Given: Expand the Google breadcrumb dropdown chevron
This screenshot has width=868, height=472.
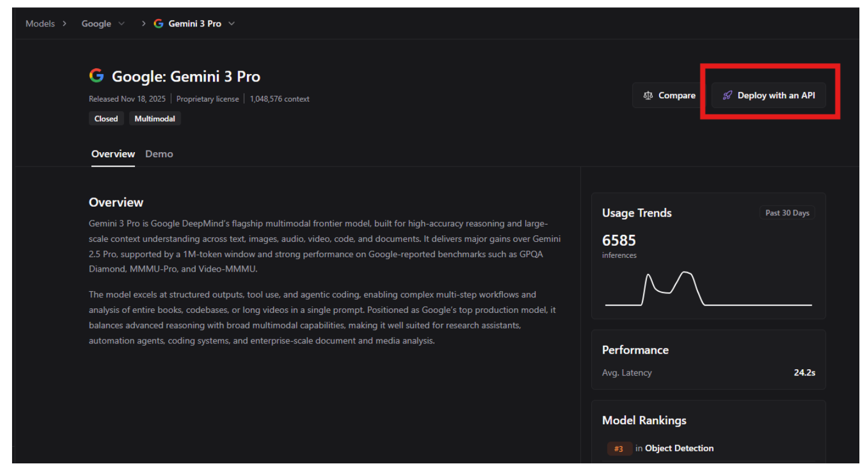Looking at the screenshot, I should pyautogui.click(x=122, y=24).
